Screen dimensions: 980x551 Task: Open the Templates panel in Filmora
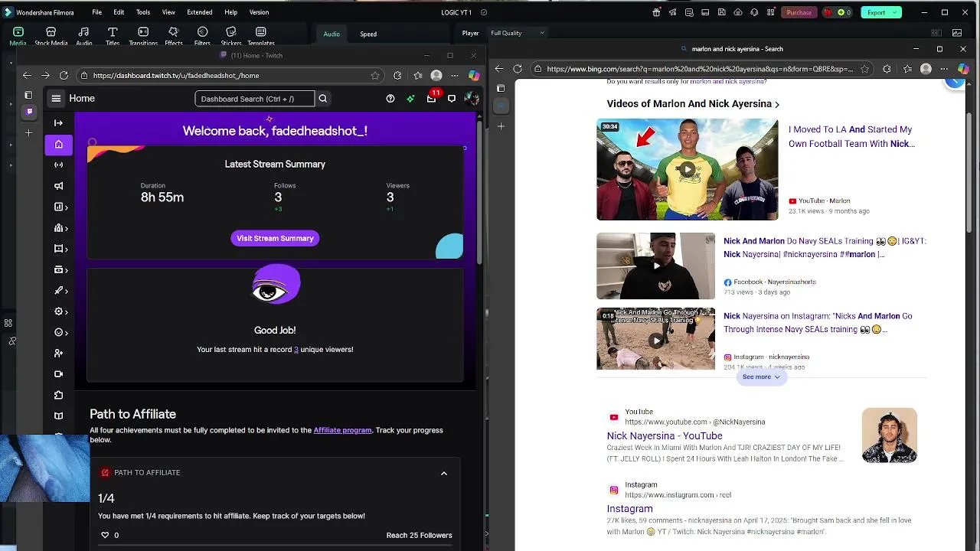261,36
